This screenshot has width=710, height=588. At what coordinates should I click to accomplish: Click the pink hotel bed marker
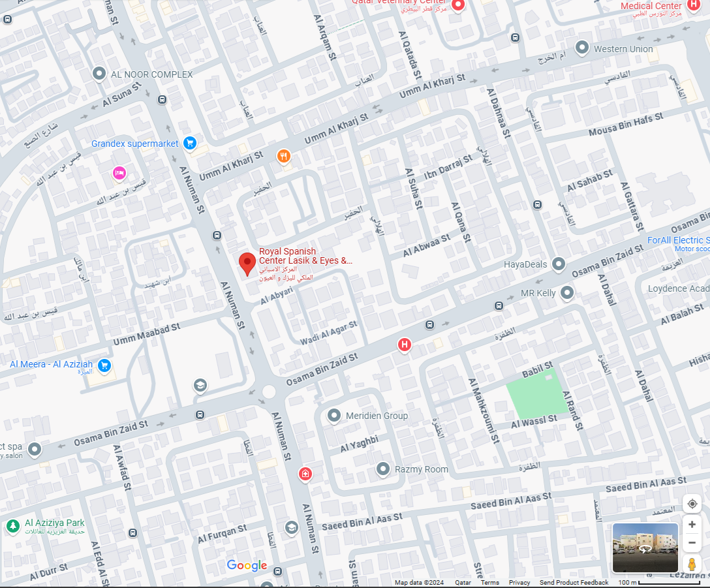pos(119,173)
